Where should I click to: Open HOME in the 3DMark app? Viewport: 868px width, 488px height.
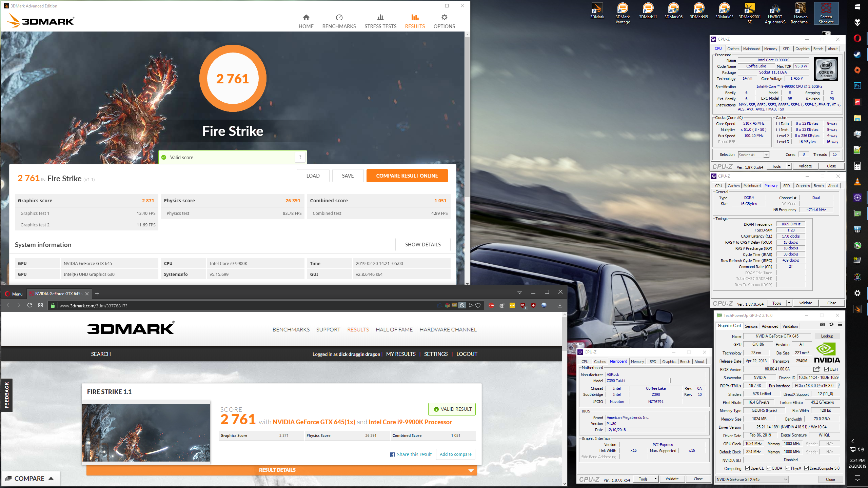306,21
